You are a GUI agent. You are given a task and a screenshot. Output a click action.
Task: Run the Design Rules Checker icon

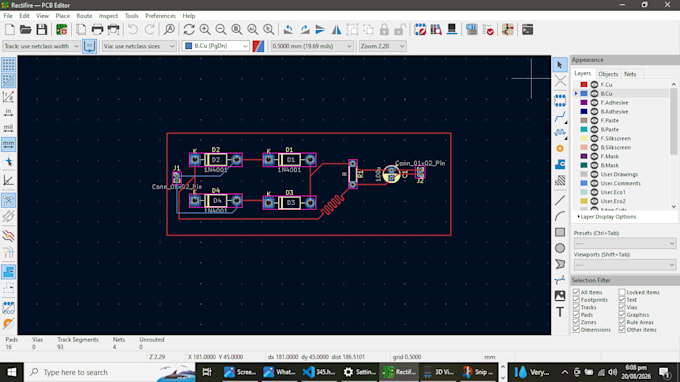pyautogui.click(x=488, y=29)
